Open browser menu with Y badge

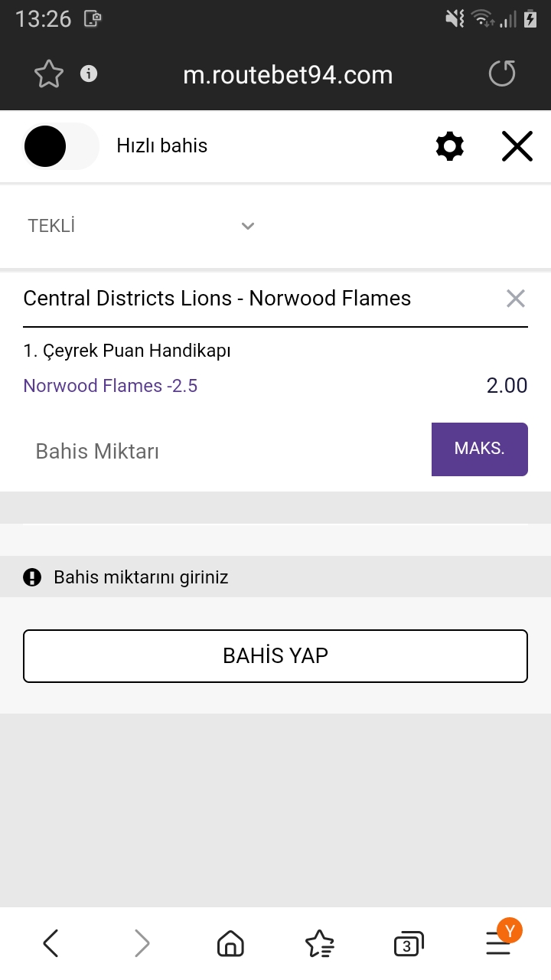point(500,941)
